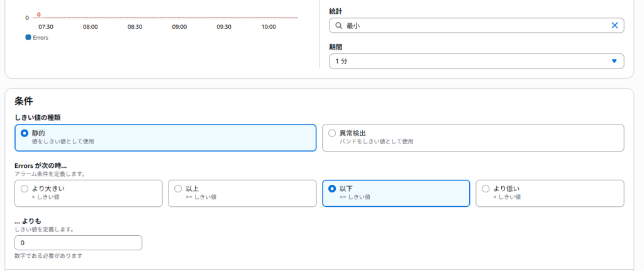
Task: Select the 異常検出 threshold type radio
Action: coord(332,133)
